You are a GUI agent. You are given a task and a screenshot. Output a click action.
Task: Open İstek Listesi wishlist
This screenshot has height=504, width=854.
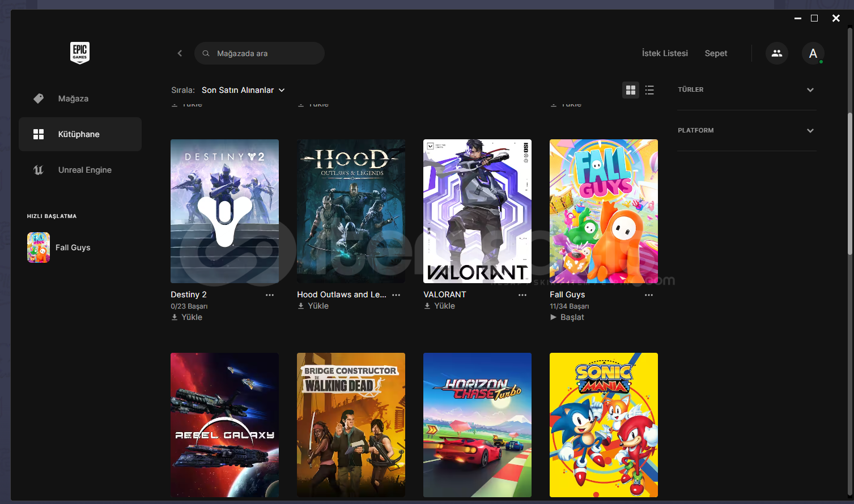pos(665,53)
